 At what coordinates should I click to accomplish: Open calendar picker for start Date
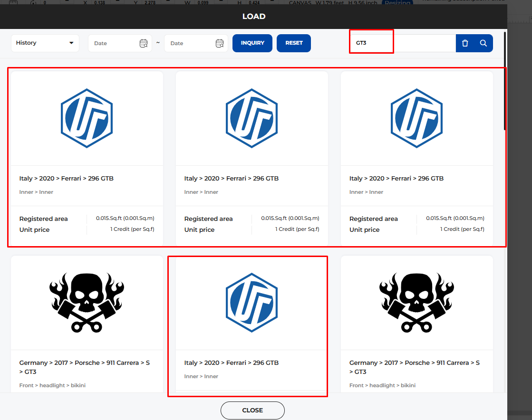coord(144,43)
